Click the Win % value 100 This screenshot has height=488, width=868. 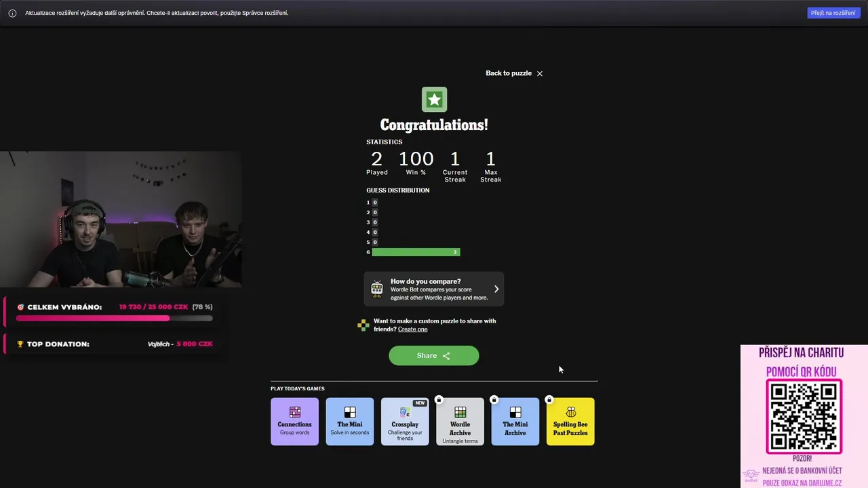tap(416, 159)
